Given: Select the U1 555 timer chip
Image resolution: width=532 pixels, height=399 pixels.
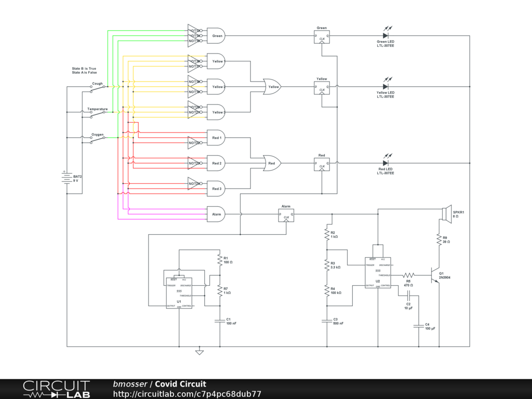Looking at the screenshot, I should (179, 294).
